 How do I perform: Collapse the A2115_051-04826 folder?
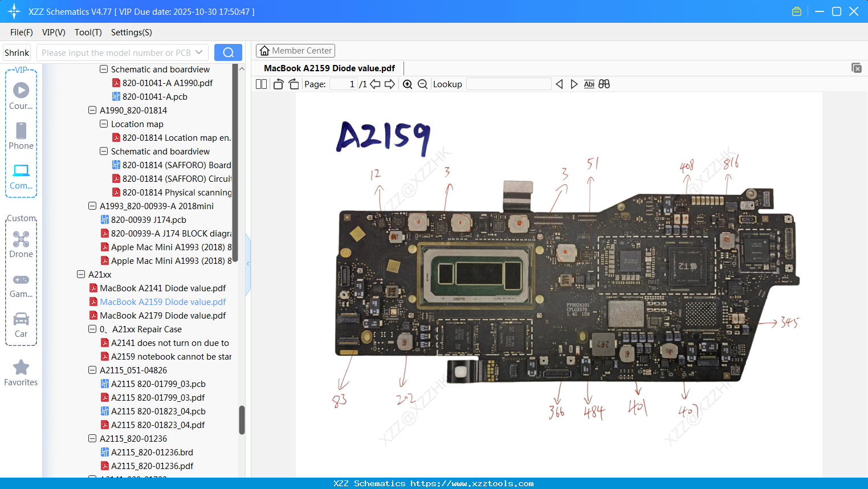click(x=92, y=370)
